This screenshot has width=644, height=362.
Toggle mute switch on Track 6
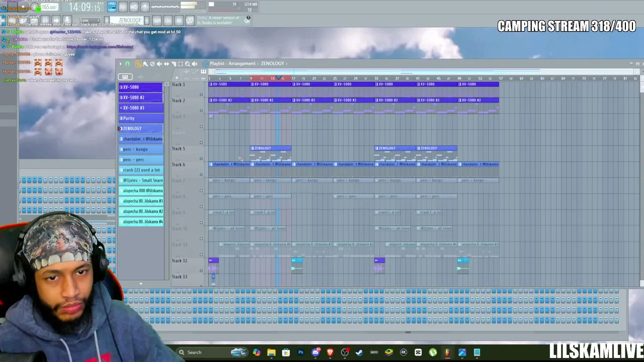pyautogui.click(x=201, y=175)
